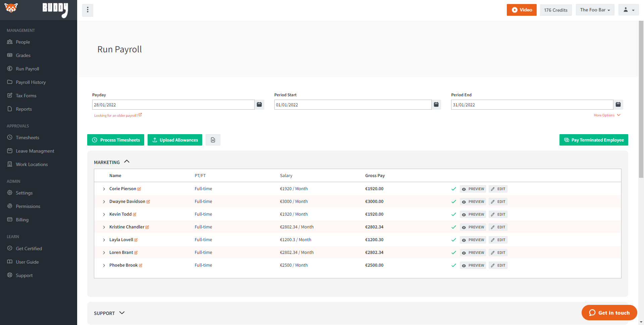The image size is (644, 325).
Task: Open Reports in the sidebar
Action: pyautogui.click(x=24, y=109)
